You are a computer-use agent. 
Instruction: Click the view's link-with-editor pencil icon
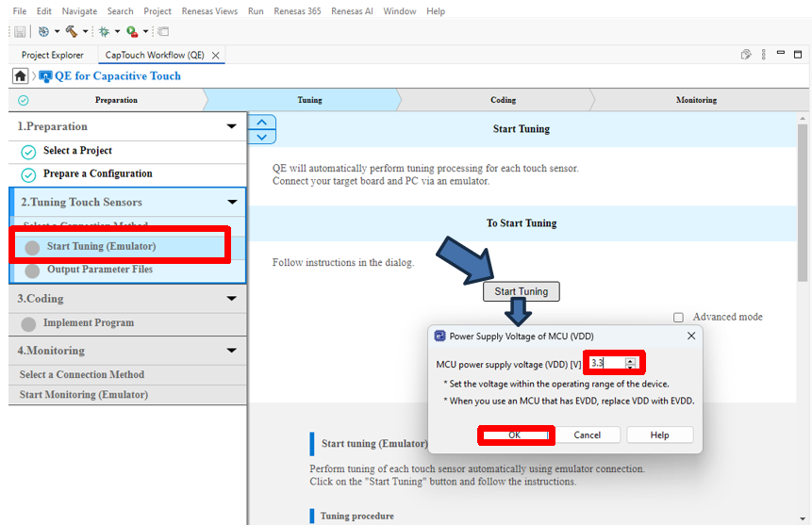pos(746,55)
